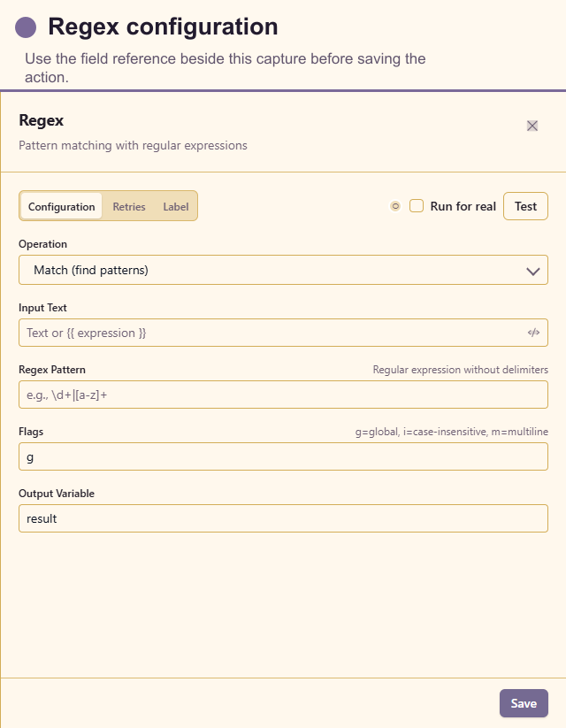The width and height of the screenshot is (566, 728).
Task: Switch to the Configuration tab
Action: pyautogui.click(x=61, y=206)
